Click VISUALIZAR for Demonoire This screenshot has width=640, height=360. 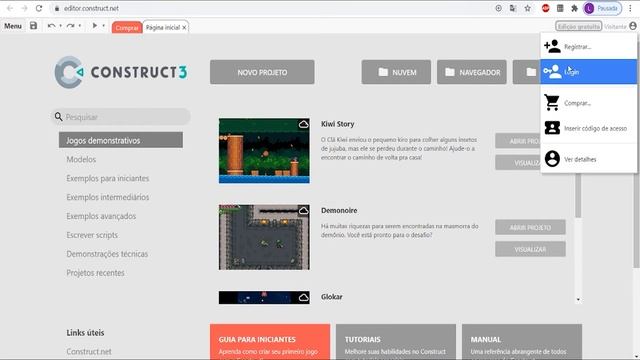[x=530, y=249]
